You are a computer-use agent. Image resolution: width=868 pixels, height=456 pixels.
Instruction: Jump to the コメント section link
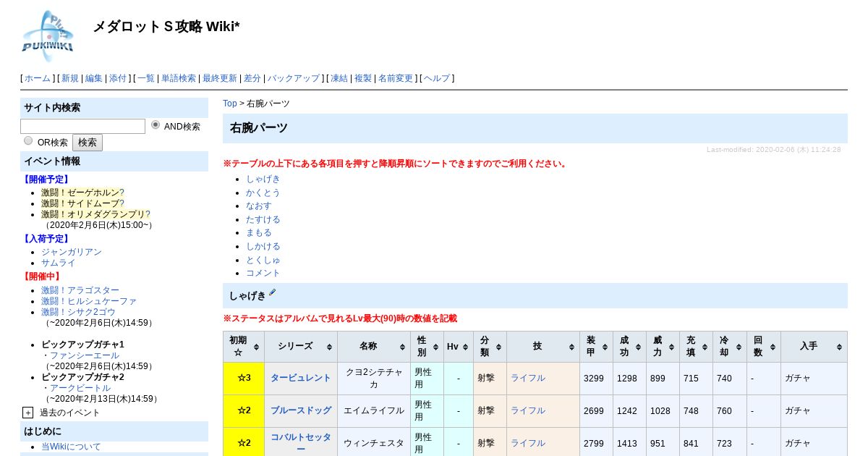click(263, 273)
